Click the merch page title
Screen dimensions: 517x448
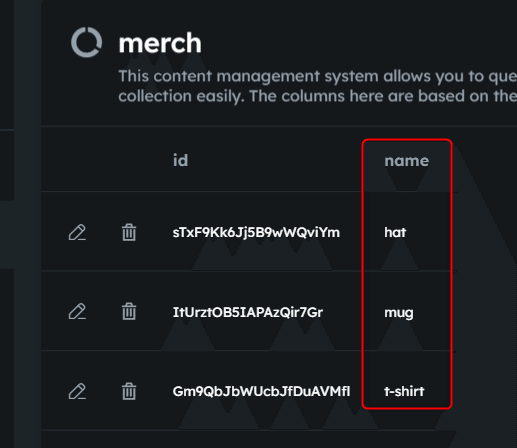click(x=160, y=43)
